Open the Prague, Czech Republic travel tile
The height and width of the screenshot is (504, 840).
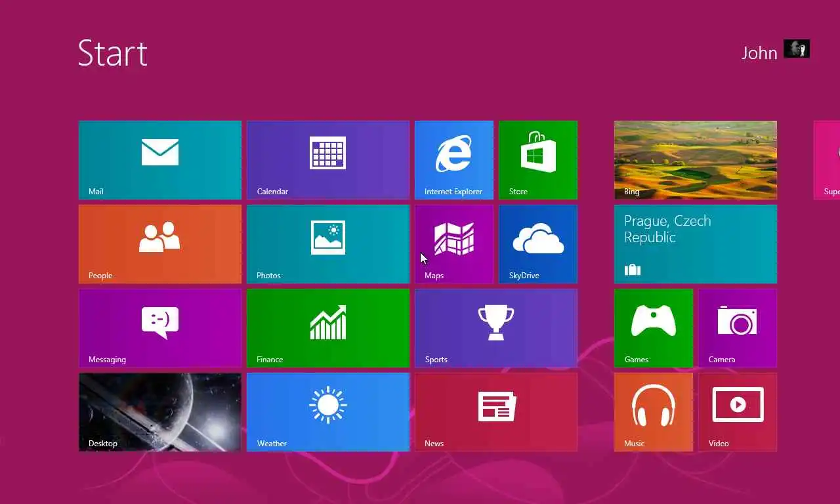pyautogui.click(x=696, y=244)
